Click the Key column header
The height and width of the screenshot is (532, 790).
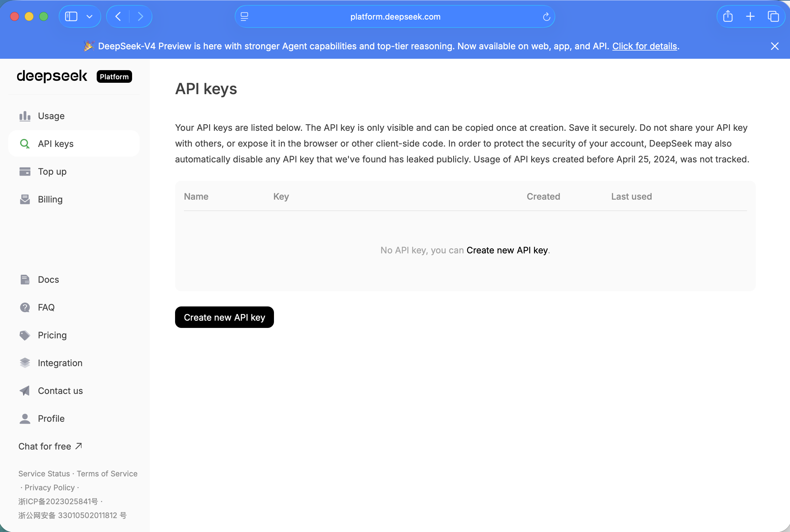pos(281,196)
